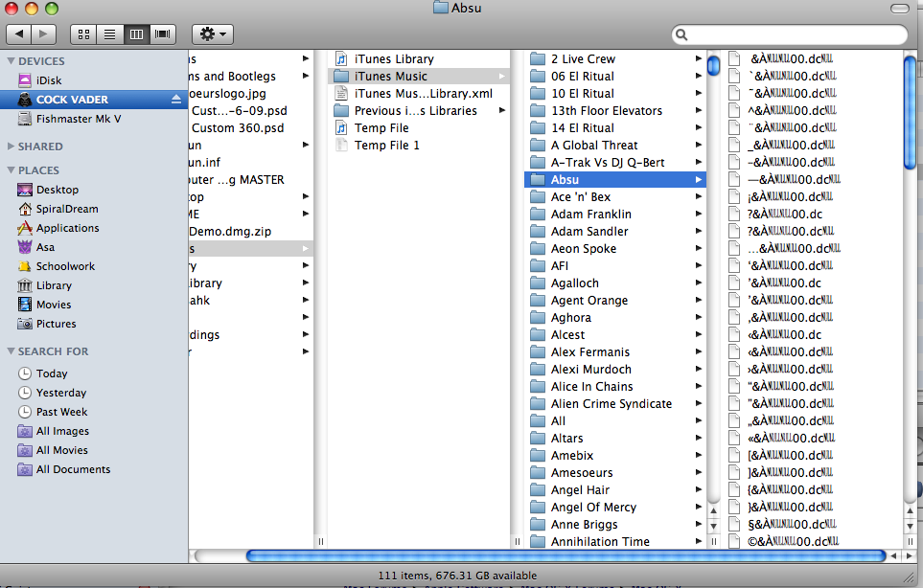Viewport: 923px width, 588px height.
Task: Switch to list view
Action: coord(109,34)
